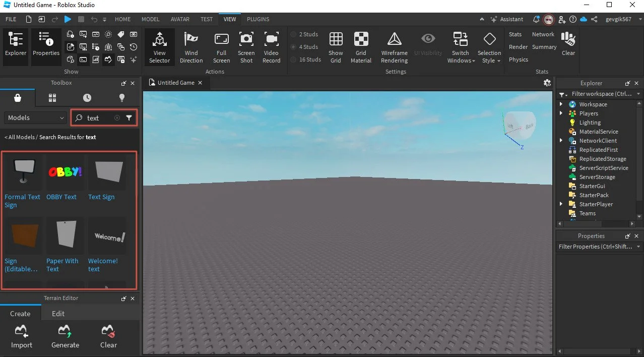The image size is (644, 357).
Task: Switch to the AVATAR ribbon tab
Action: 180,19
